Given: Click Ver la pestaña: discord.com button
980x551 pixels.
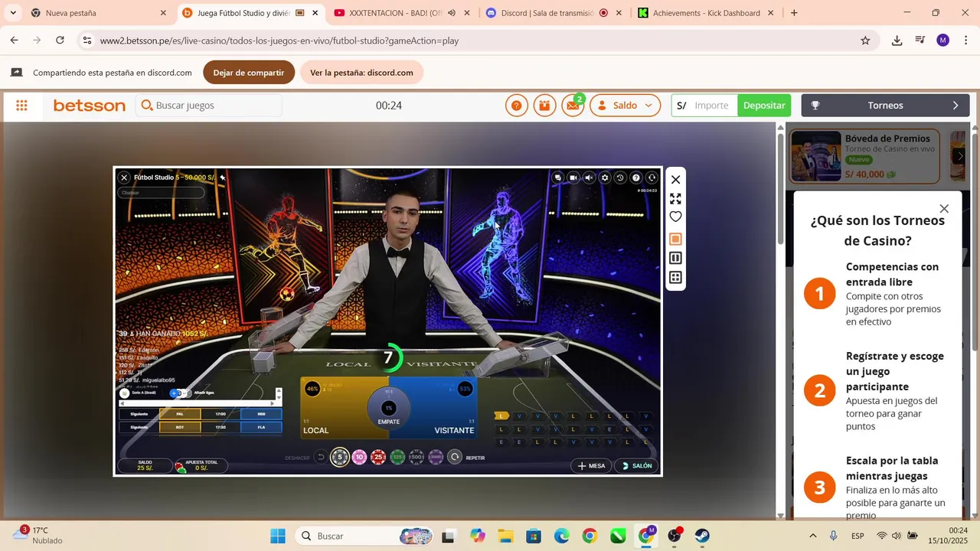Looking at the screenshot, I should (x=361, y=73).
